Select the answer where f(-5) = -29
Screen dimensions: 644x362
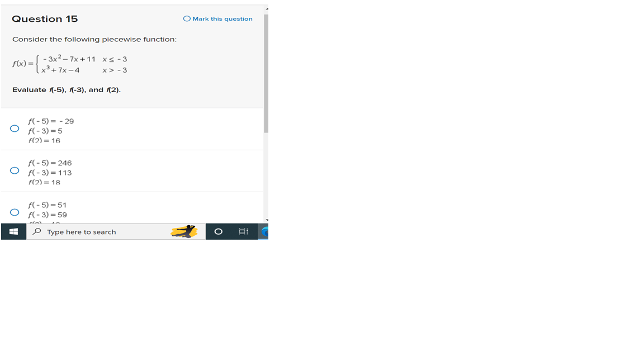click(x=14, y=128)
